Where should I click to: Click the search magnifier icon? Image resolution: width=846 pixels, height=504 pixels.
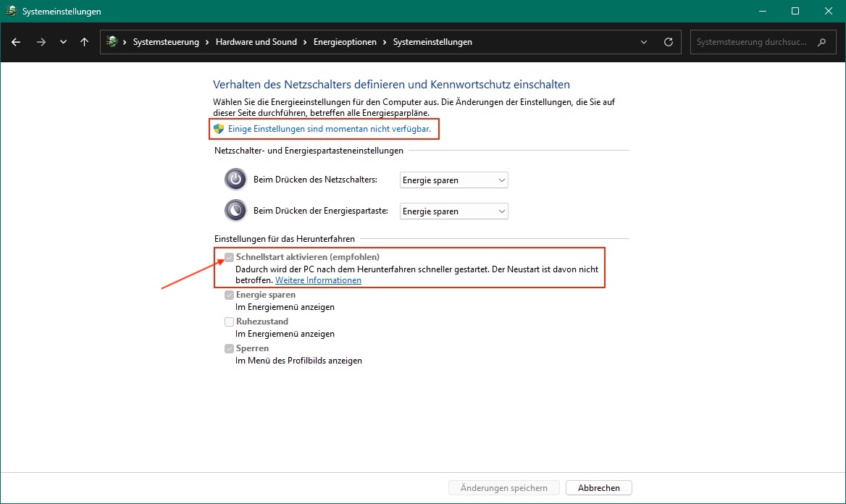(x=821, y=42)
